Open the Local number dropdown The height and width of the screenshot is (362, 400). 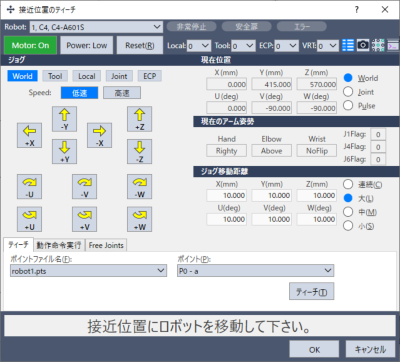(199, 46)
